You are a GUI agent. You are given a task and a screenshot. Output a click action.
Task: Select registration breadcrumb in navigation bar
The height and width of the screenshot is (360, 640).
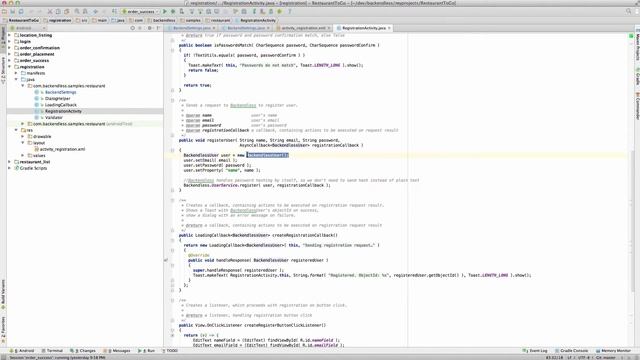click(58, 20)
